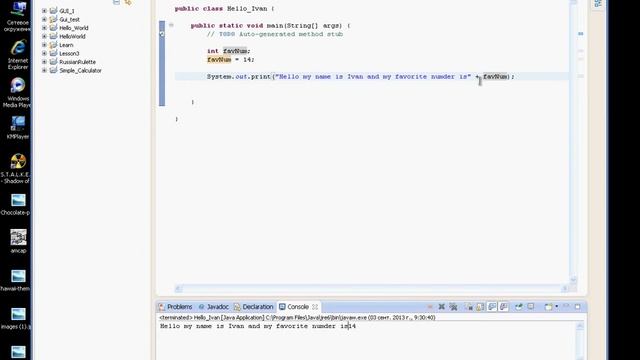The height and width of the screenshot is (360, 640).
Task: Click the class name Hello_Ivan in the editor
Action: tap(247, 9)
